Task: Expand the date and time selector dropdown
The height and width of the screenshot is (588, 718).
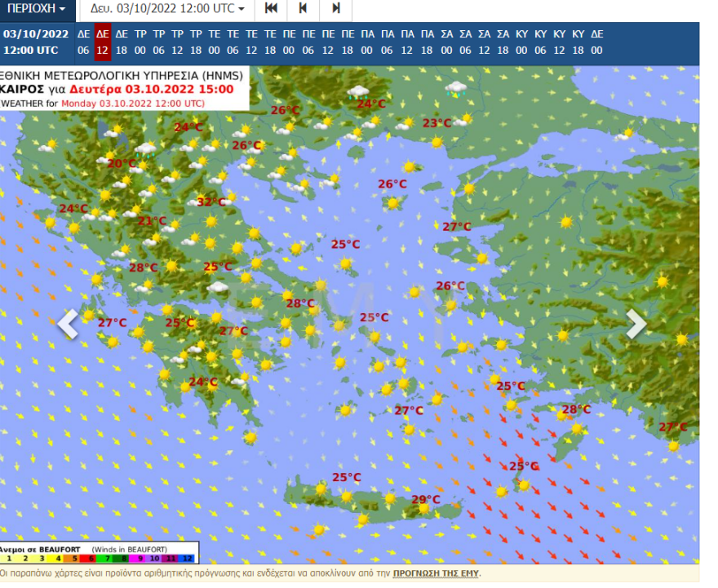Action: click(x=167, y=9)
